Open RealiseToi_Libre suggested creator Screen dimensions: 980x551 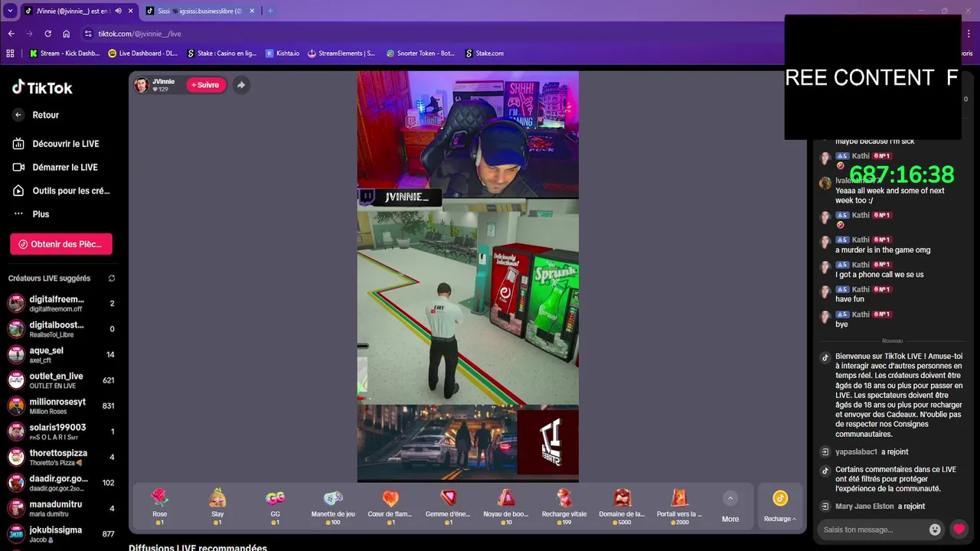click(61, 329)
